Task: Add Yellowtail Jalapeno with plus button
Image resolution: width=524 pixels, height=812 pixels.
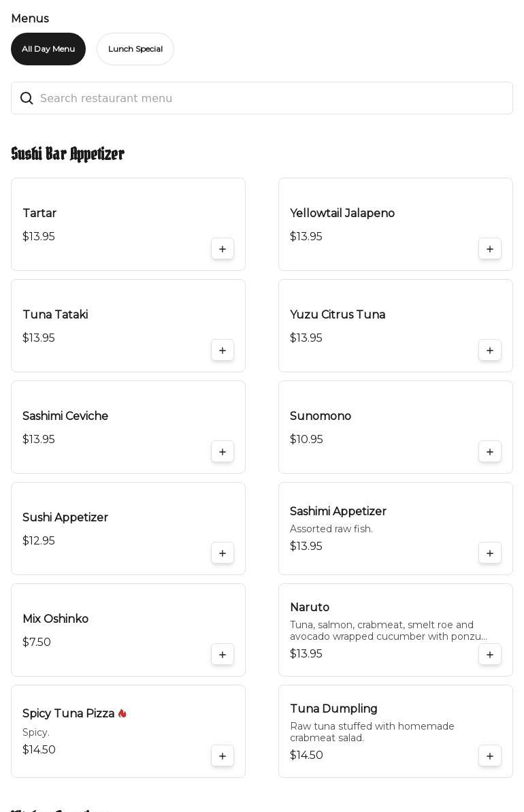Action: coord(490,249)
